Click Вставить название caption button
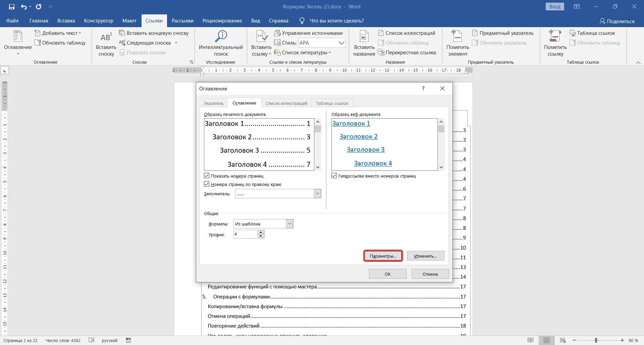Image resolution: width=644 pixels, height=345 pixels. (x=364, y=43)
